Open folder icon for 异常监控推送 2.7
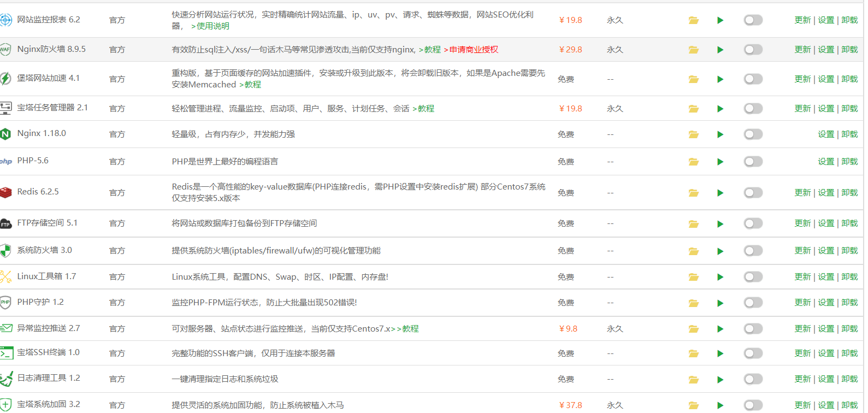The height and width of the screenshot is (413, 868). tap(694, 329)
